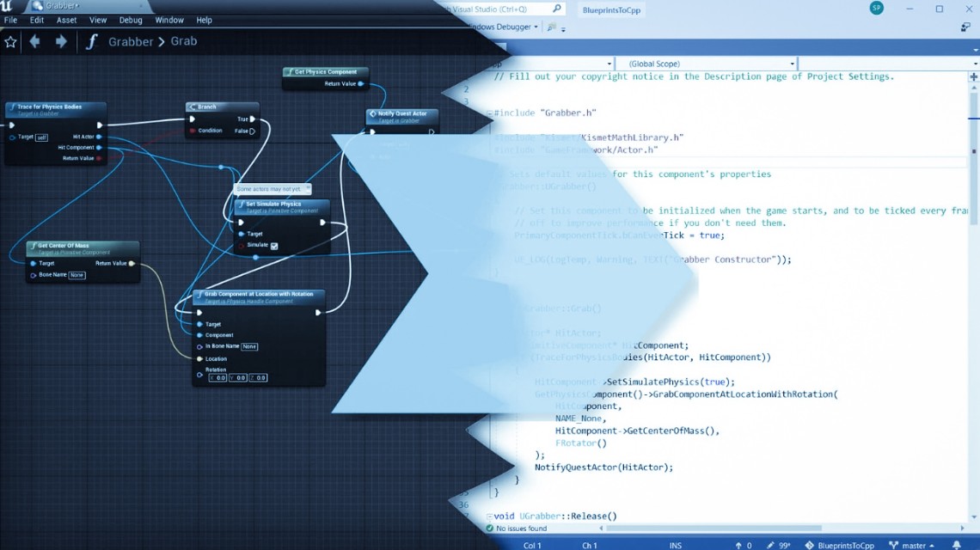This screenshot has height=550, width=980.
Task: Open the live share feedback icon in Visual Studio
Action: (x=965, y=27)
